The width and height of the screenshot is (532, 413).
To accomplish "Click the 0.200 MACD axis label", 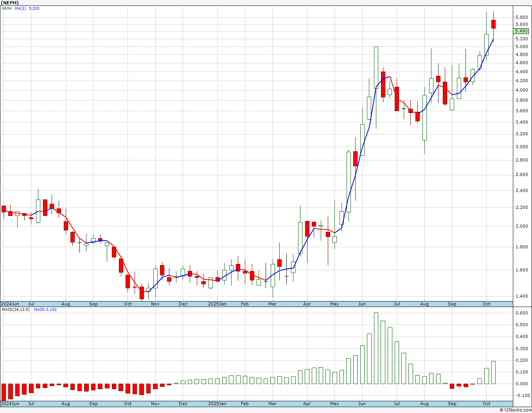I will point(521,360).
